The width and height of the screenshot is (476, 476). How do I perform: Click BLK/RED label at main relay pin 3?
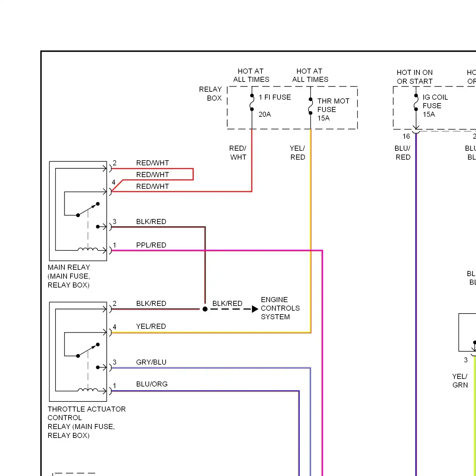tap(151, 221)
